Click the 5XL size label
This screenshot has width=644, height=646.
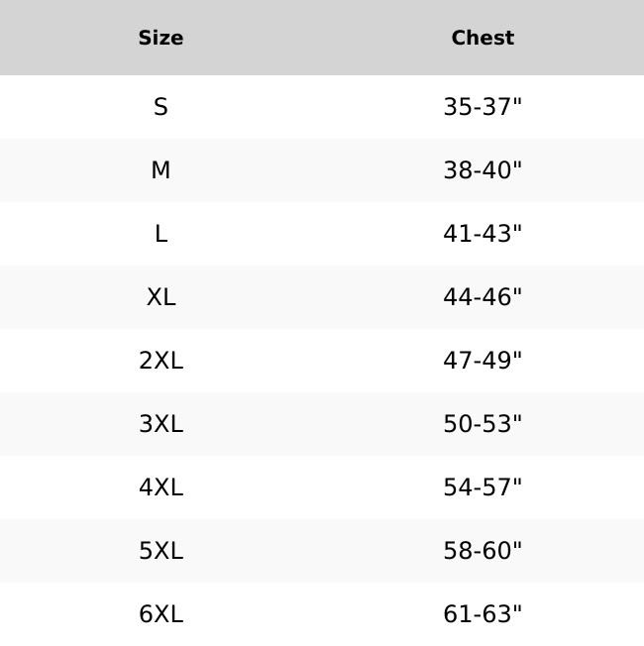point(161,551)
